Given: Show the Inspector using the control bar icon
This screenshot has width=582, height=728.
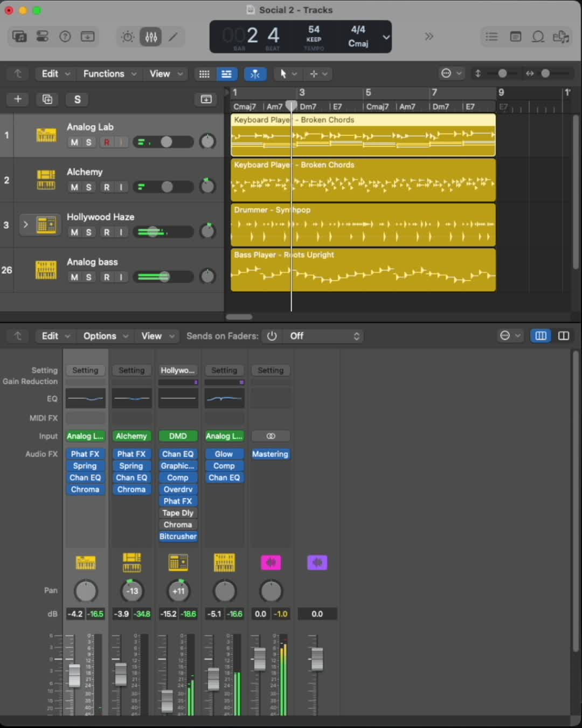Looking at the screenshot, I should 42,37.
